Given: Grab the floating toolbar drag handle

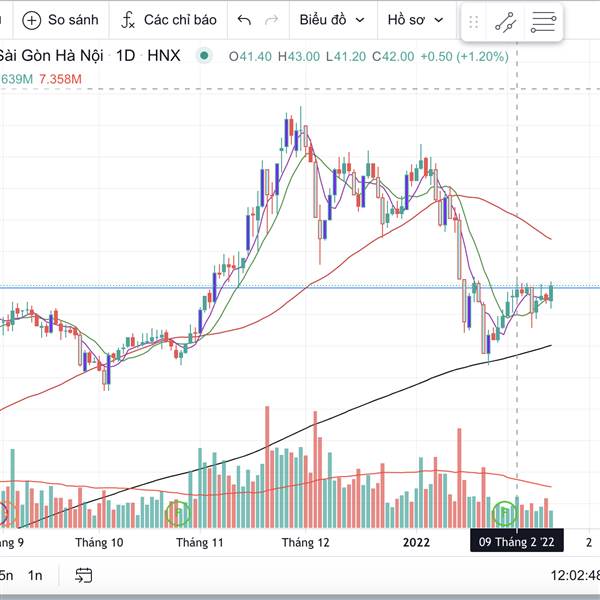Looking at the screenshot, I should 474,22.
